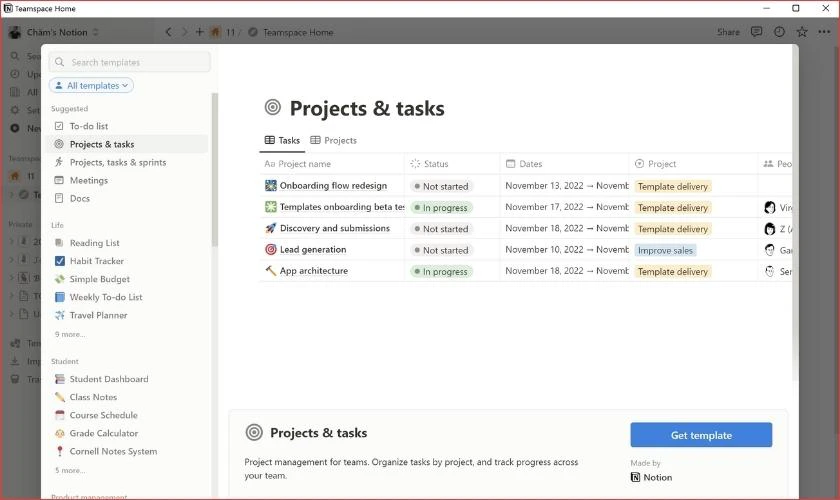This screenshot has width=840, height=500.
Task: Click the Templates onboarding beta row icon
Action: (x=271, y=207)
